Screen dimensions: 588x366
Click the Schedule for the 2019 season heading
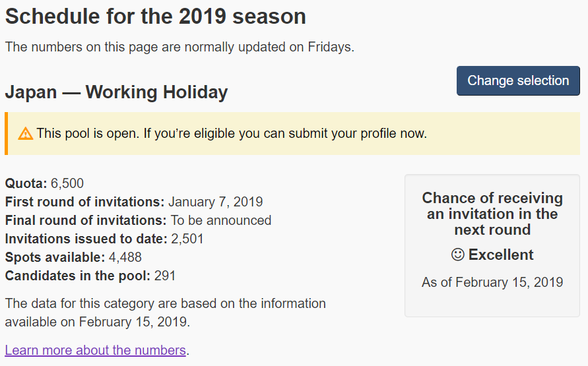pyautogui.click(x=155, y=16)
